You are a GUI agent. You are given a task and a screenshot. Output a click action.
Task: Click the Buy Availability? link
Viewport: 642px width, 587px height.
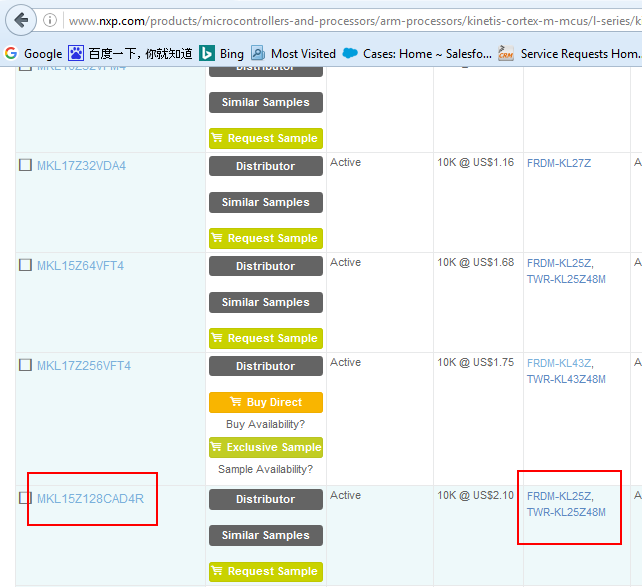tap(265, 424)
